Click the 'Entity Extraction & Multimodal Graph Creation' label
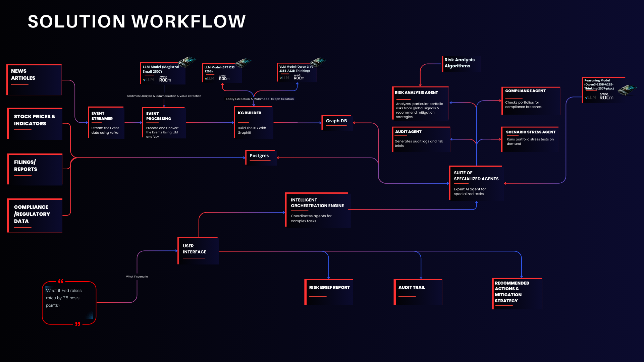The width and height of the screenshot is (644, 362). click(x=260, y=99)
